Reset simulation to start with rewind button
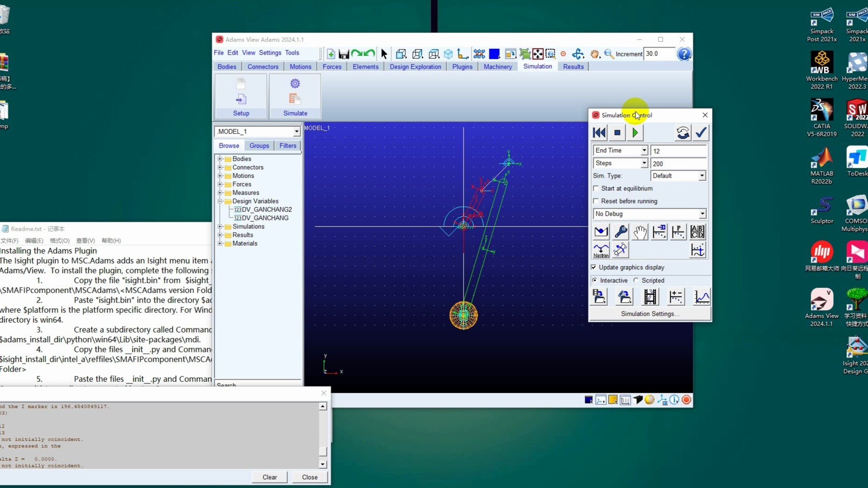The width and height of the screenshot is (868, 488). coord(599,133)
